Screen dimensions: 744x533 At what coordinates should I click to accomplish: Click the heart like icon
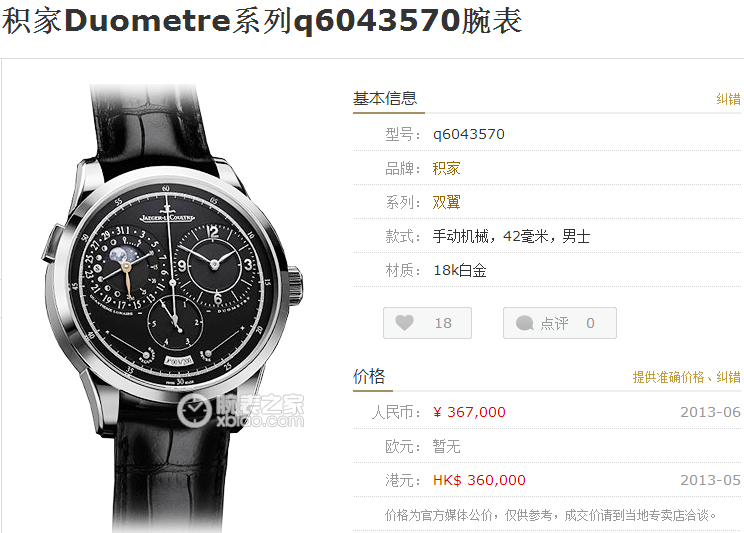pos(404,323)
